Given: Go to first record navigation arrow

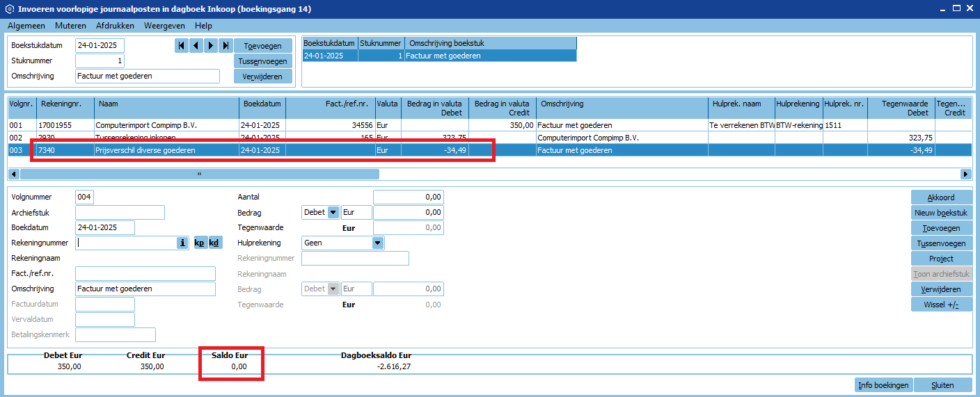Looking at the screenshot, I should click(181, 46).
